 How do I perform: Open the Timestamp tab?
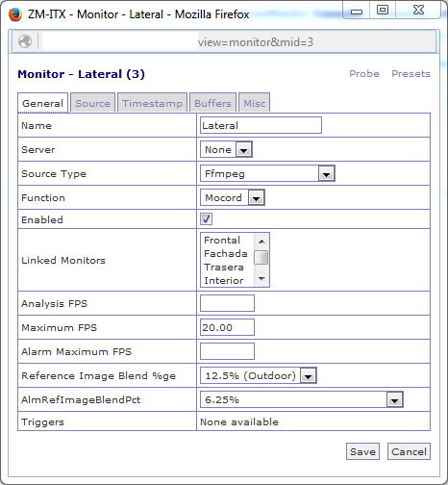coord(152,103)
